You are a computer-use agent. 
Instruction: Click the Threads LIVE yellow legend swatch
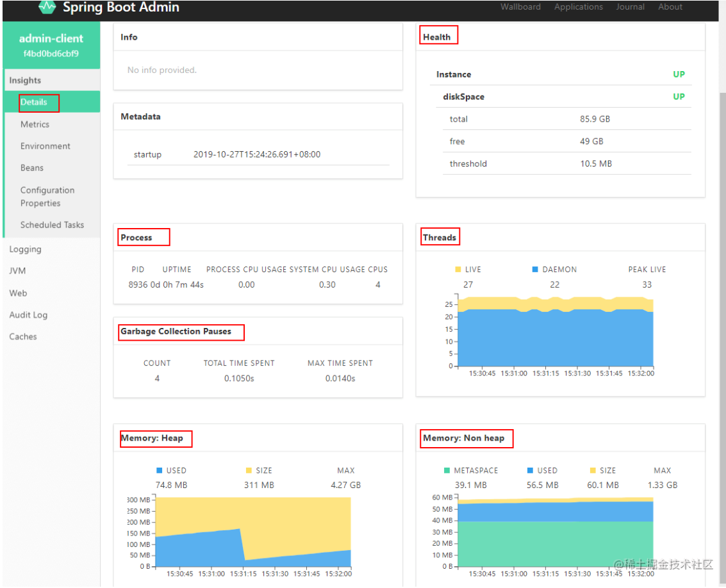pos(458,270)
